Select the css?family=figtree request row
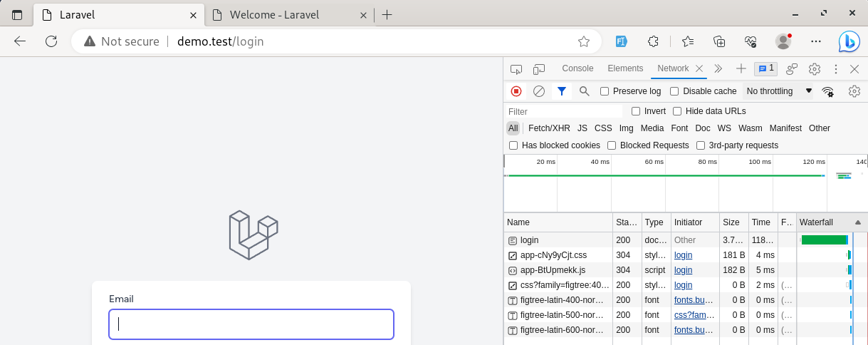The height and width of the screenshot is (345, 868). [686, 285]
